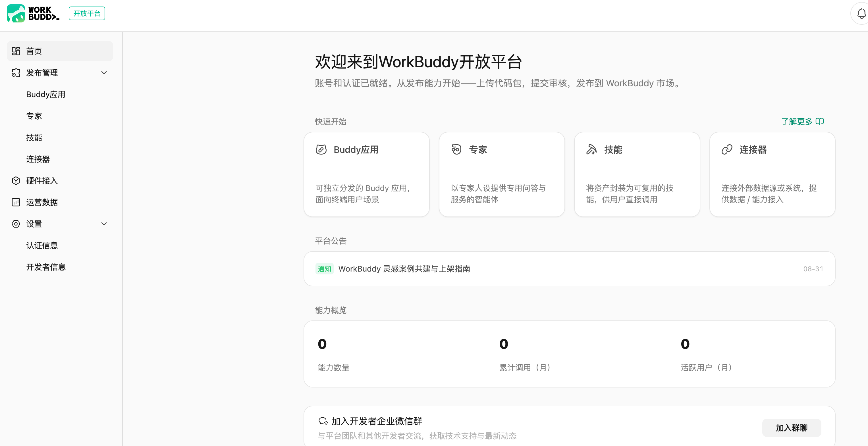The height and width of the screenshot is (446, 868).
Task: Click the 通知 tag on the announcement
Action: (x=325, y=268)
